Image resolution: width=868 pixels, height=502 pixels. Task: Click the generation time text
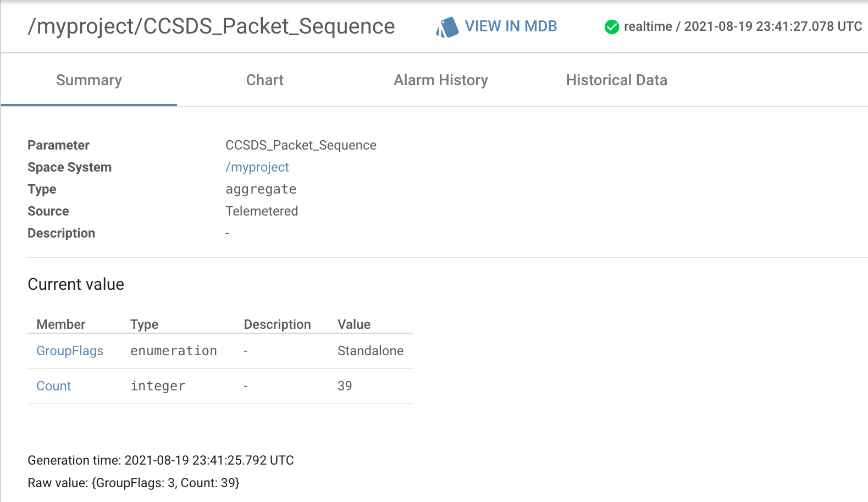[x=161, y=460]
